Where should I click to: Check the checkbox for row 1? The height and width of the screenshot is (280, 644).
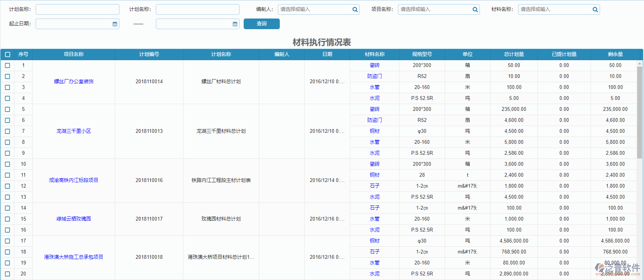point(8,65)
